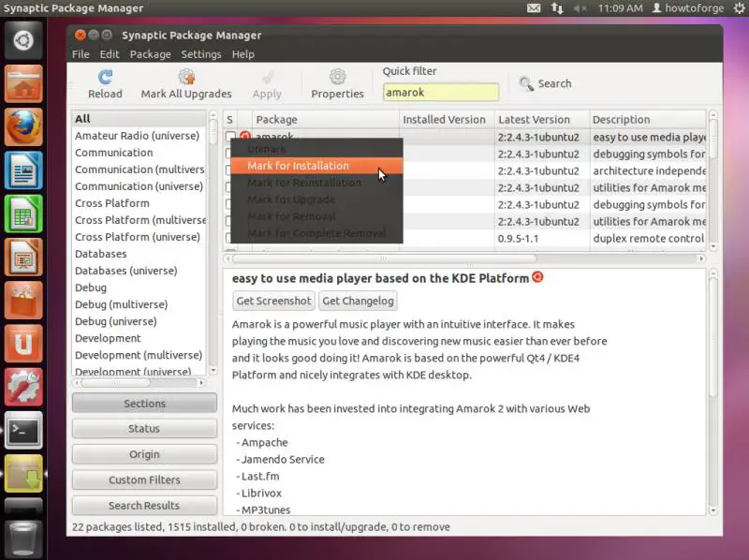Sort by the Description column header

(647, 120)
